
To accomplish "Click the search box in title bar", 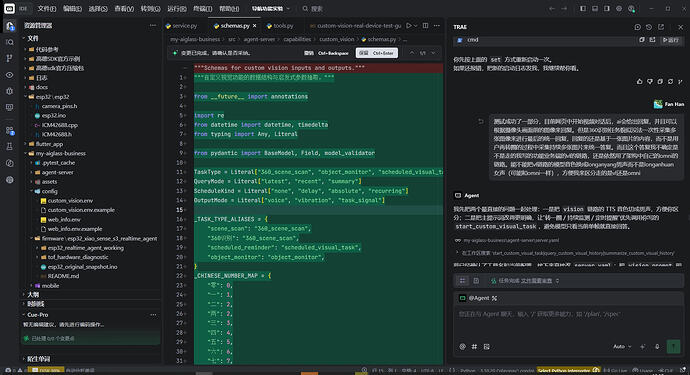I will 313,8.
